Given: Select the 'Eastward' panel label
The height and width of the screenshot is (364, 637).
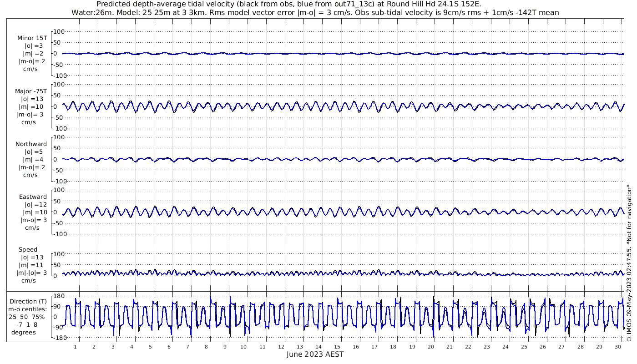Looking at the screenshot, I should click(33, 197).
